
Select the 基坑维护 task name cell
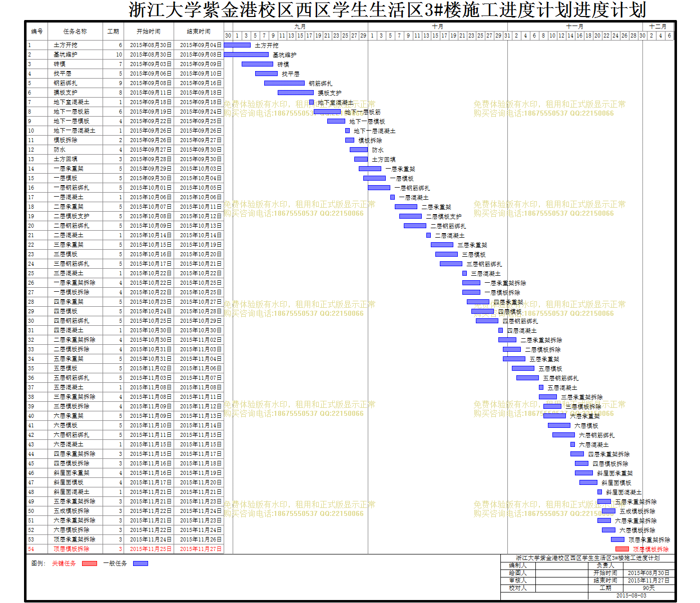pyautogui.click(x=75, y=55)
